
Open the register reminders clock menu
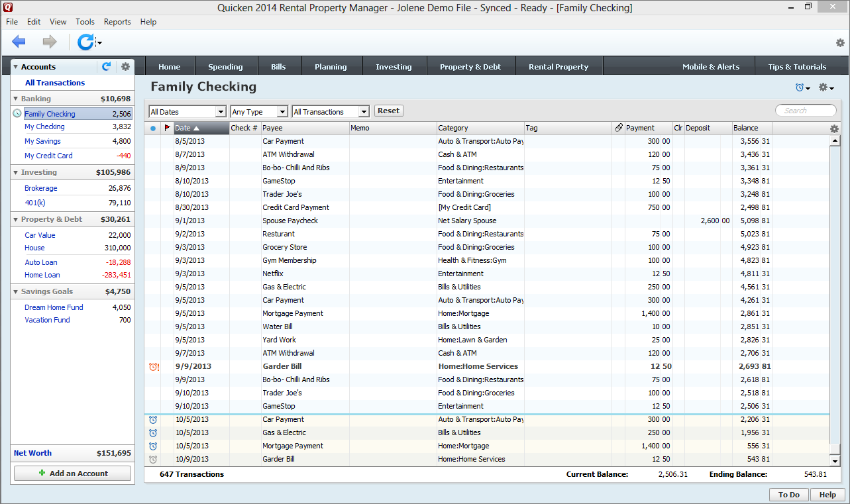[802, 87]
